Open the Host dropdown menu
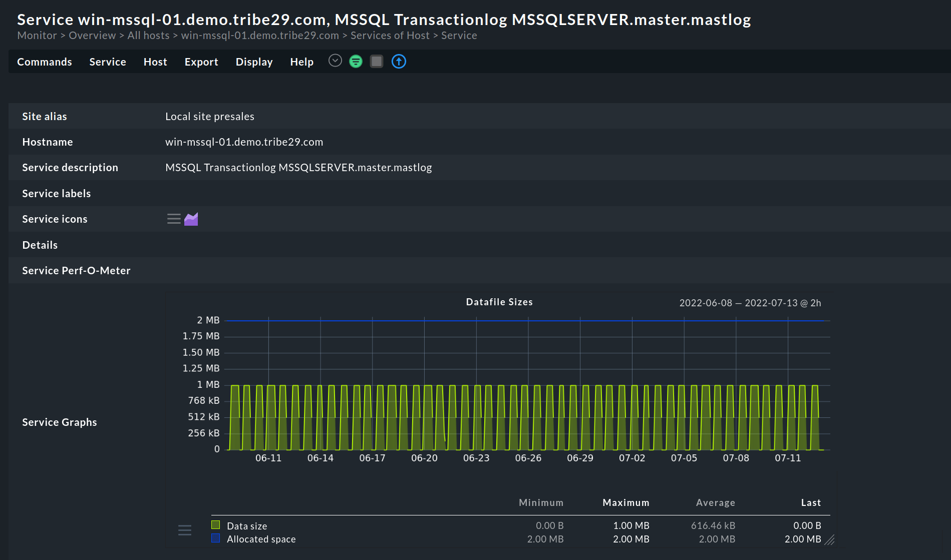Screen dimensions: 951x560 pyautogui.click(x=155, y=62)
